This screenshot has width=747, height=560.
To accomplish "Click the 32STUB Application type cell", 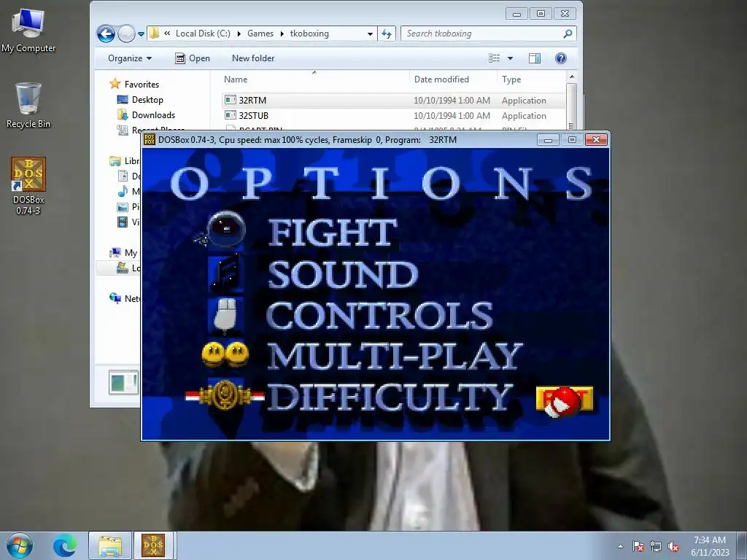I will 524,115.
